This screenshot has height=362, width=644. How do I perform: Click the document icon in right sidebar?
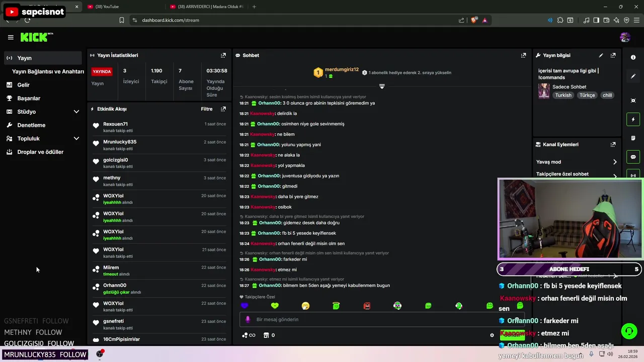[x=633, y=138]
